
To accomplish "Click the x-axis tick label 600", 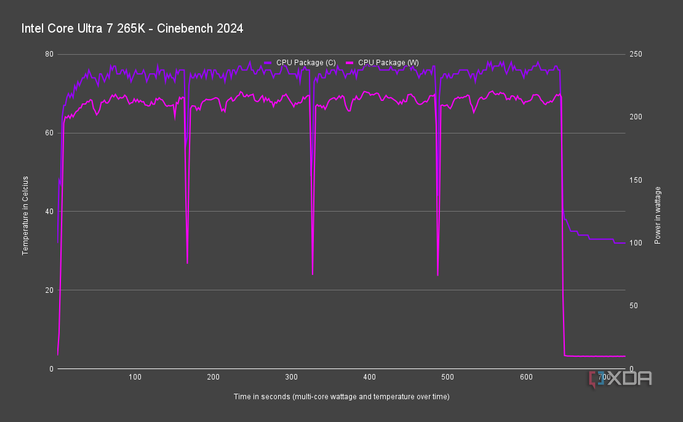I will tap(526, 377).
